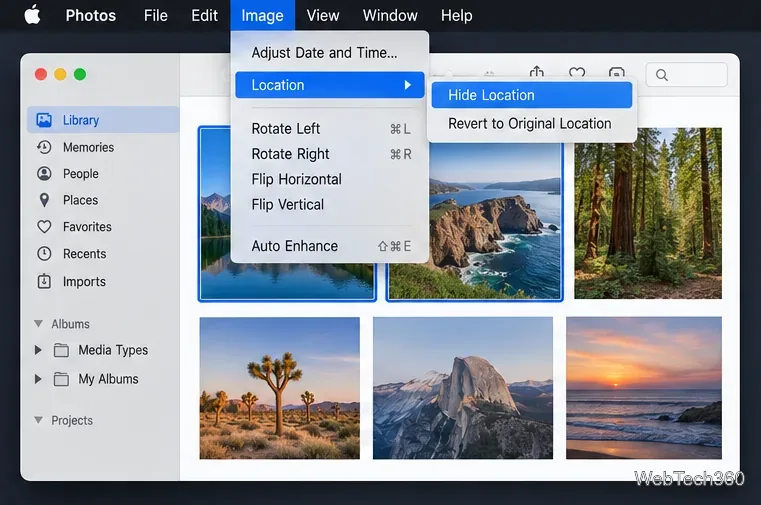Select Media Types in Albums
The height and width of the screenshot is (505, 761).
pos(113,350)
